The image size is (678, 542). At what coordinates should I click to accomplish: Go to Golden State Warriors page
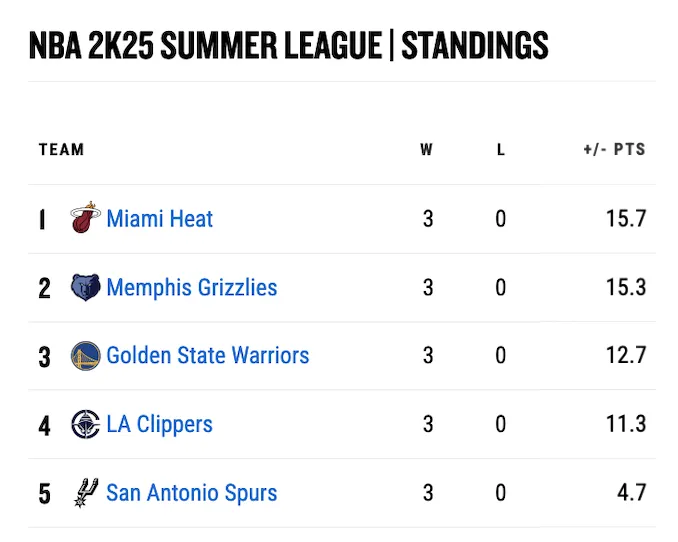(207, 356)
